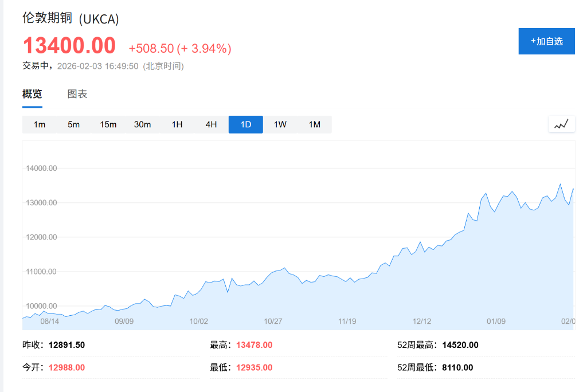Click the 14000.00 y-axis gridline label
This screenshot has height=392, width=587.
pyautogui.click(x=41, y=168)
